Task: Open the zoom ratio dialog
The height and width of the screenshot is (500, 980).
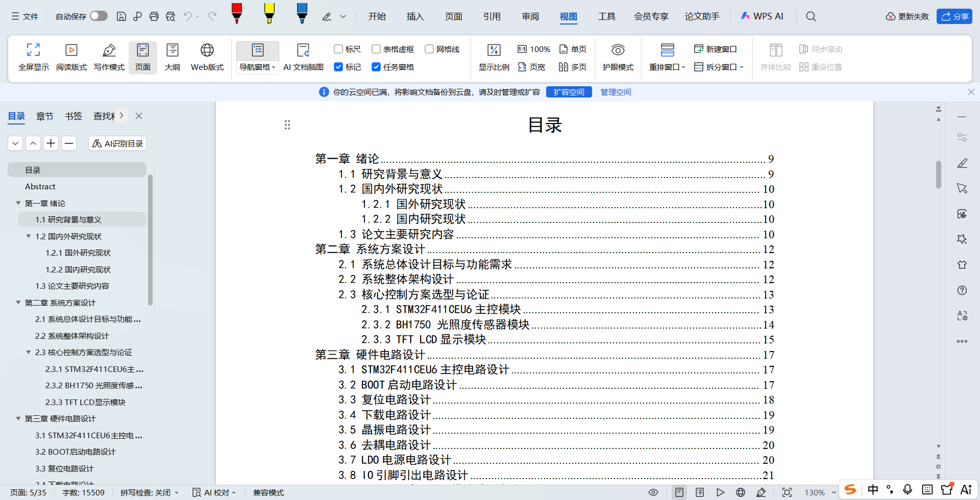Action: [494, 57]
